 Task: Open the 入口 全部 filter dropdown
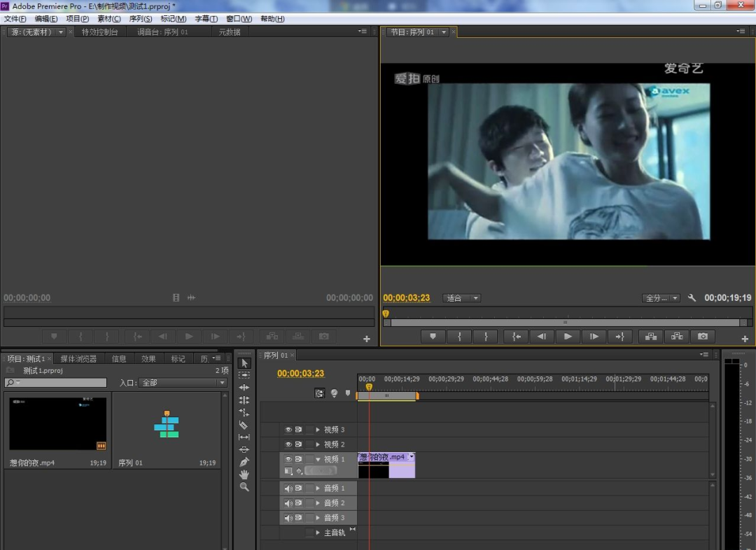(182, 382)
